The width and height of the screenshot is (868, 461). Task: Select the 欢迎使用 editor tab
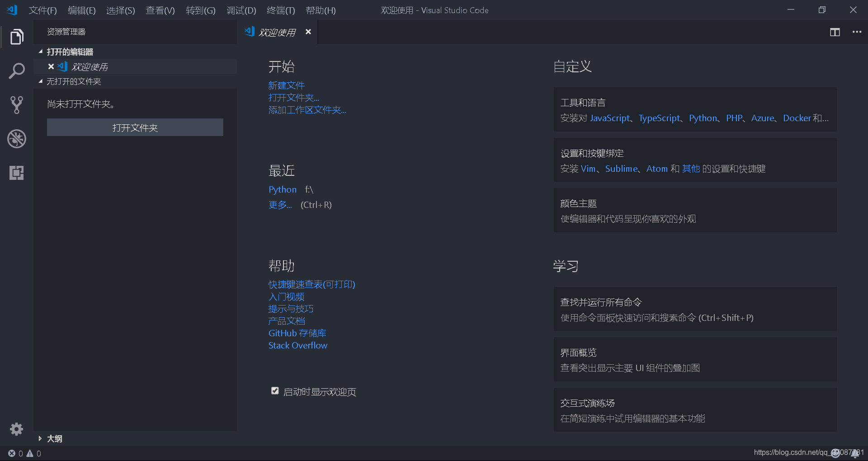tap(278, 32)
